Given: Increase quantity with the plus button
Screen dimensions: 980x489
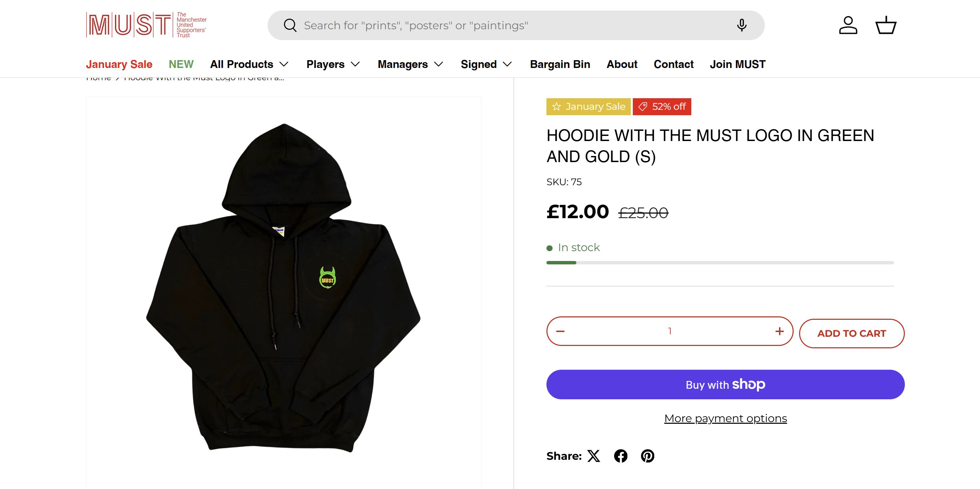Looking at the screenshot, I should 779,331.
